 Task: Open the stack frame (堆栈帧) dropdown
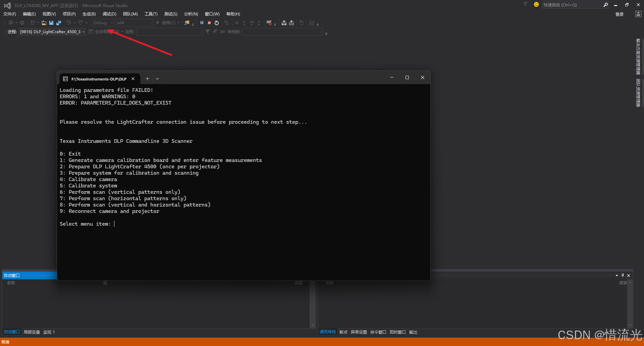click(x=282, y=32)
